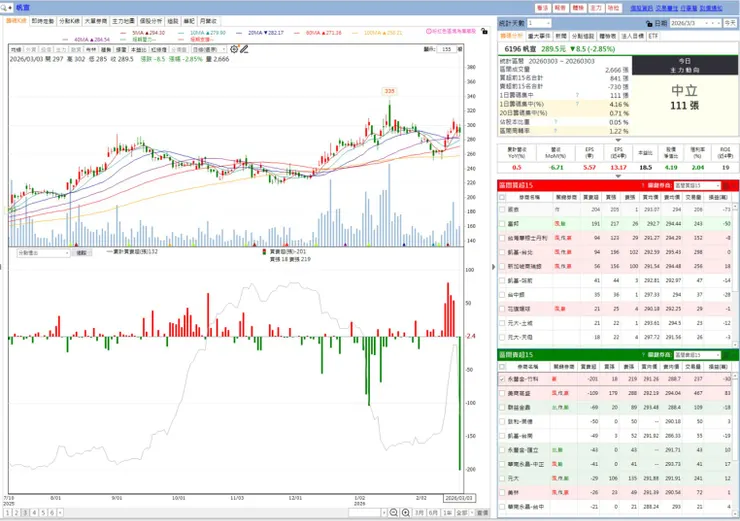Select the pencil drawing tool
The image size is (740, 521).
[x=244, y=49]
